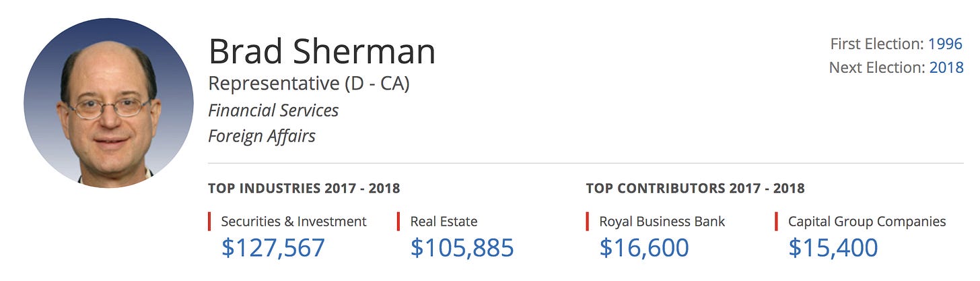Click the $105,885 contribution amount

(x=462, y=248)
